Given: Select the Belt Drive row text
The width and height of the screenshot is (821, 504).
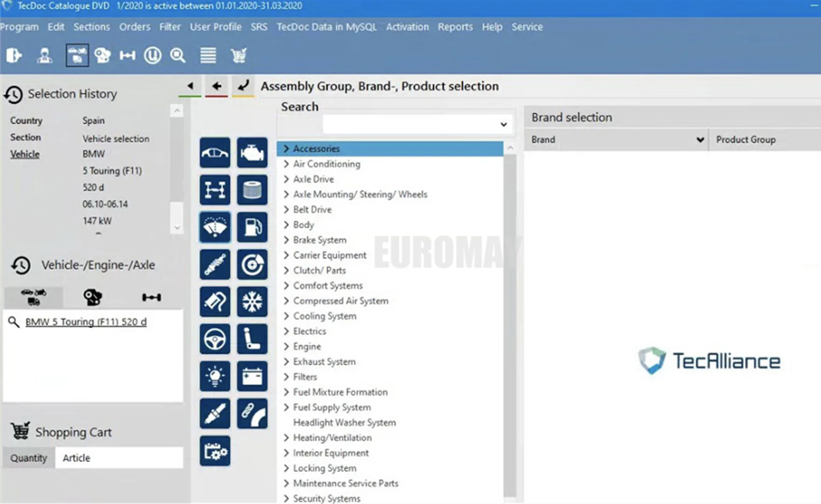Looking at the screenshot, I should click(x=312, y=209).
